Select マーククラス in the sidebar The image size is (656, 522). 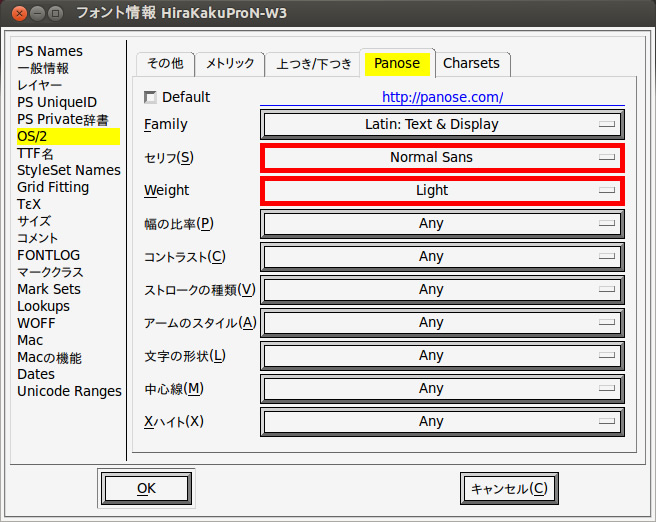50,272
